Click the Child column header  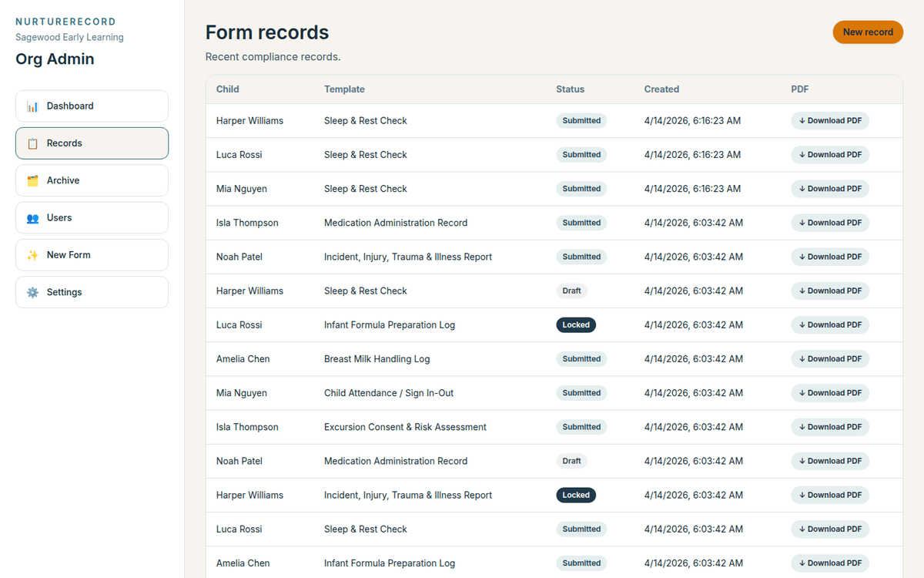pos(227,89)
